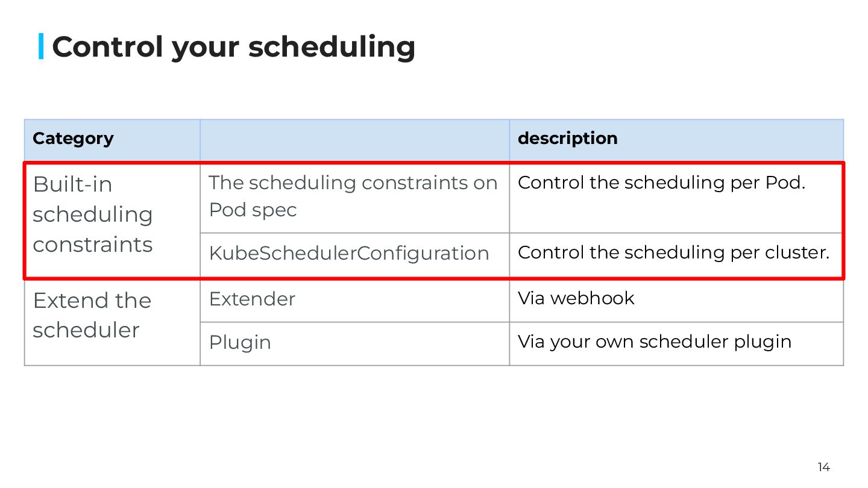Click the word "scheduling" in the first column
Image resolution: width=868 pixels, height=488 pixels.
[x=92, y=214]
